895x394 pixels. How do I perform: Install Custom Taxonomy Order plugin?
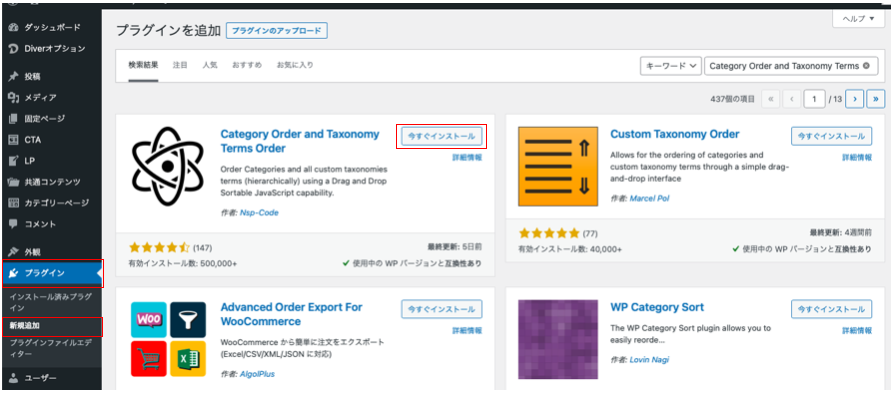pyautogui.click(x=832, y=136)
